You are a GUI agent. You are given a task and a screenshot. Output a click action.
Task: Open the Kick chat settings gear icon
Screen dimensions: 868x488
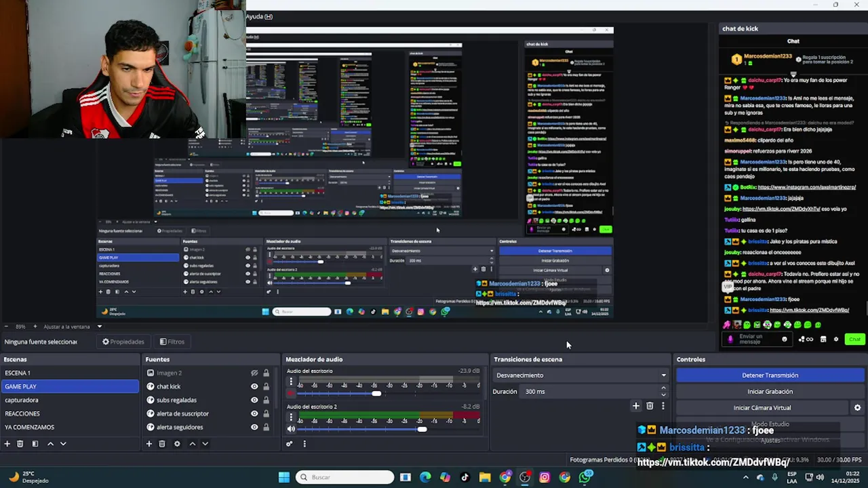coord(836,340)
